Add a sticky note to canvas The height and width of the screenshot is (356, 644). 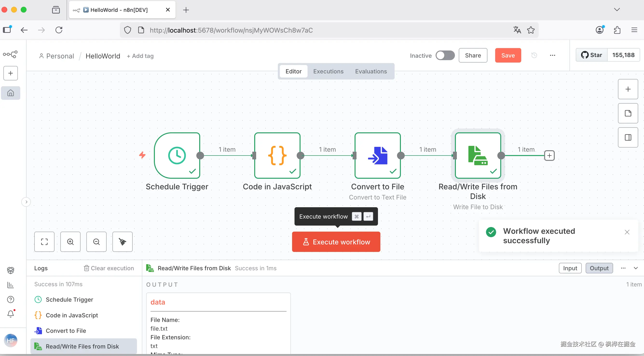tap(628, 113)
